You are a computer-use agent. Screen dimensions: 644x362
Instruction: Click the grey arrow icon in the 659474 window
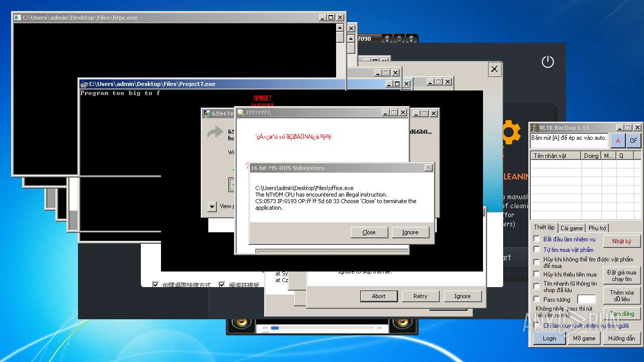(x=215, y=132)
